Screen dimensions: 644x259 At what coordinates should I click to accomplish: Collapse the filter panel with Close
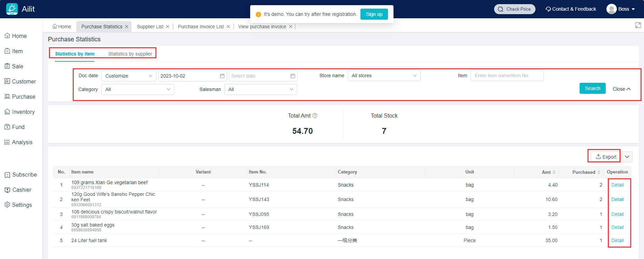[x=621, y=89]
